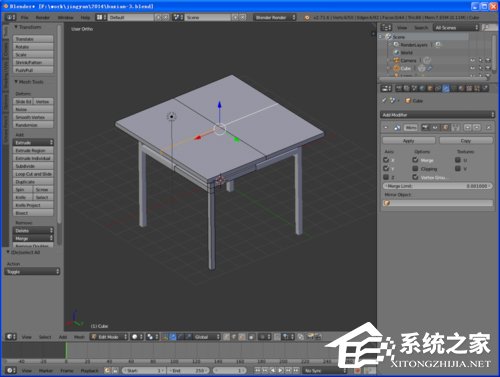Screen dimensions: 500x377
Task: Uncheck the mirror Y axis checkbox
Action: 386,168
